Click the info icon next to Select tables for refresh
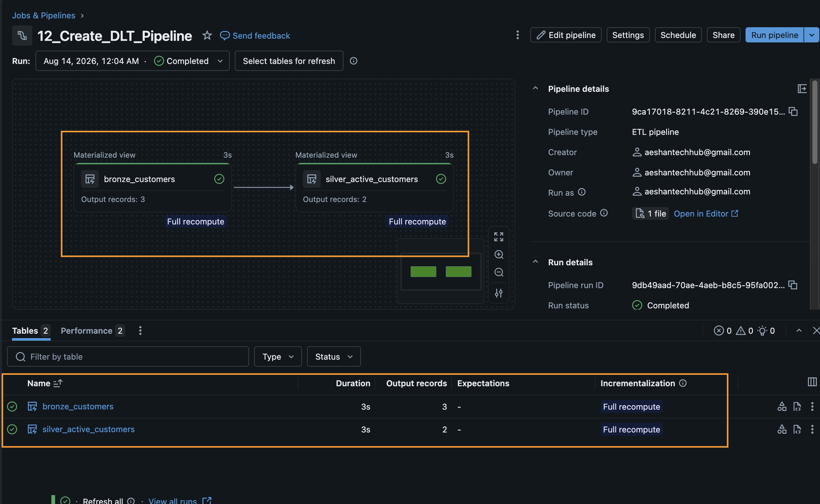The height and width of the screenshot is (504, 820). coord(354,61)
